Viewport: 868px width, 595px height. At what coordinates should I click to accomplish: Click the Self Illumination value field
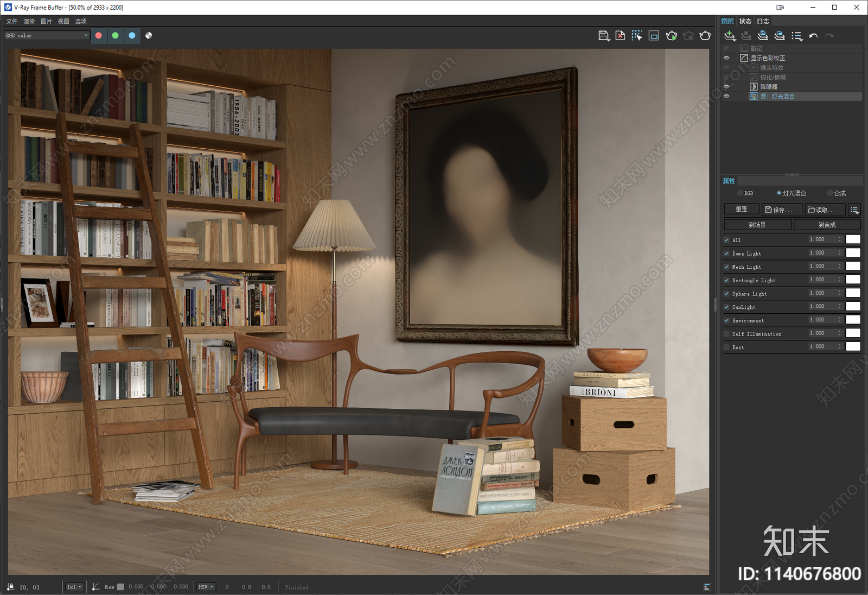(822, 333)
